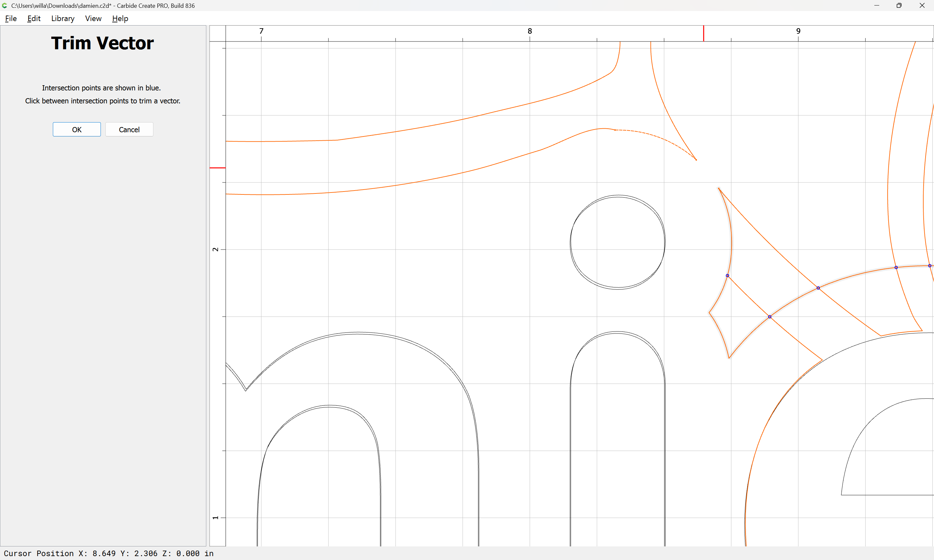This screenshot has height=560, width=934.
Task: Cancel the Trim Vector operation
Action: pos(129,129)
